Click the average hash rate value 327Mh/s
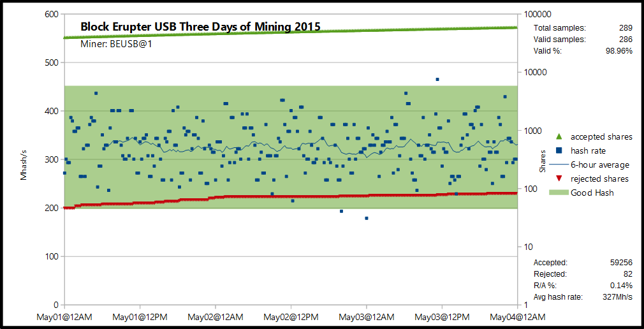Image resolution: width=644 pixels, height=329 pixels. point(618,297)
